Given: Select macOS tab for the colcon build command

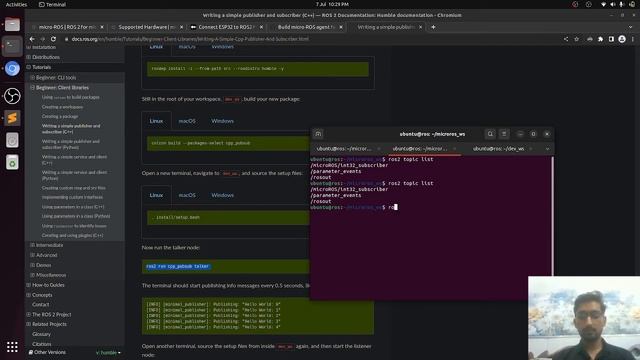Looking at the screenshot, I should pos(187,121).
